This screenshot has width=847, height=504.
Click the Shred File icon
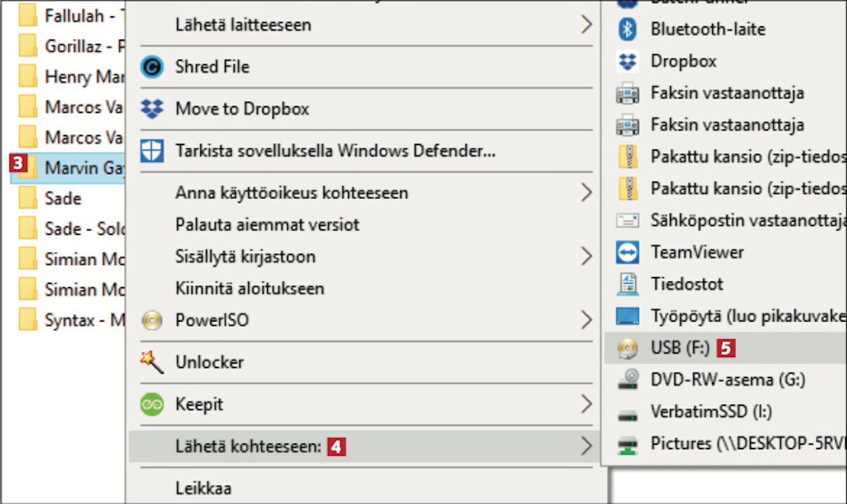click(152, 67)
